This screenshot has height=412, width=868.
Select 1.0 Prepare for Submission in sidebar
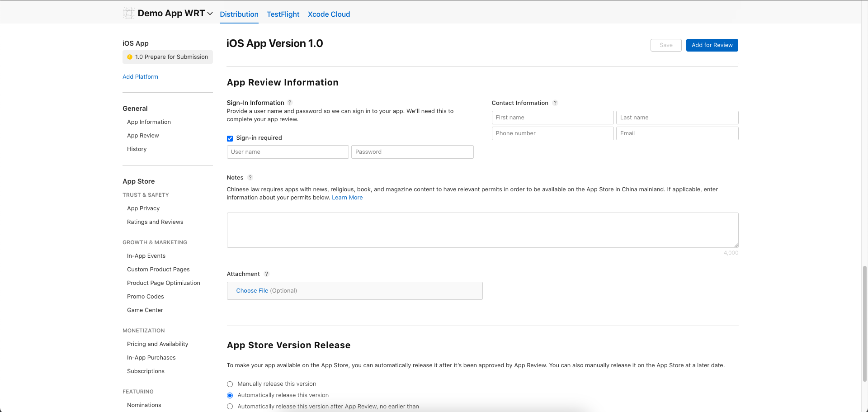coord(168,57)
